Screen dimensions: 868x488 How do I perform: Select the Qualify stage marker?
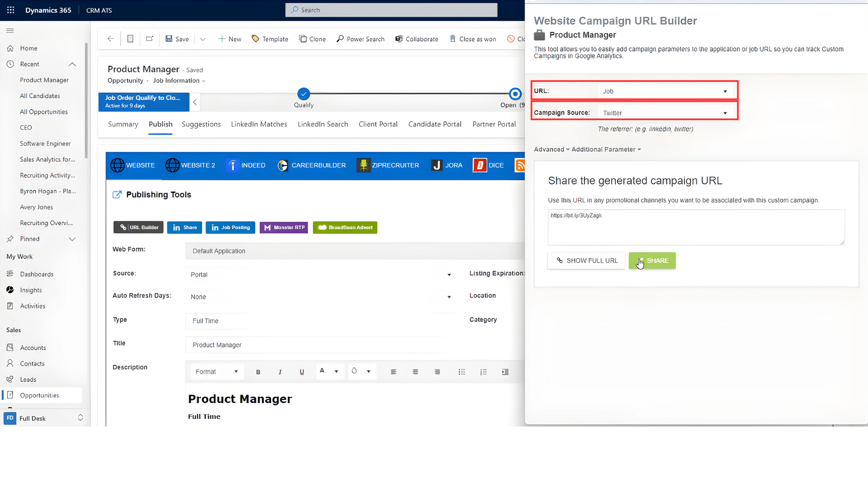304,94
